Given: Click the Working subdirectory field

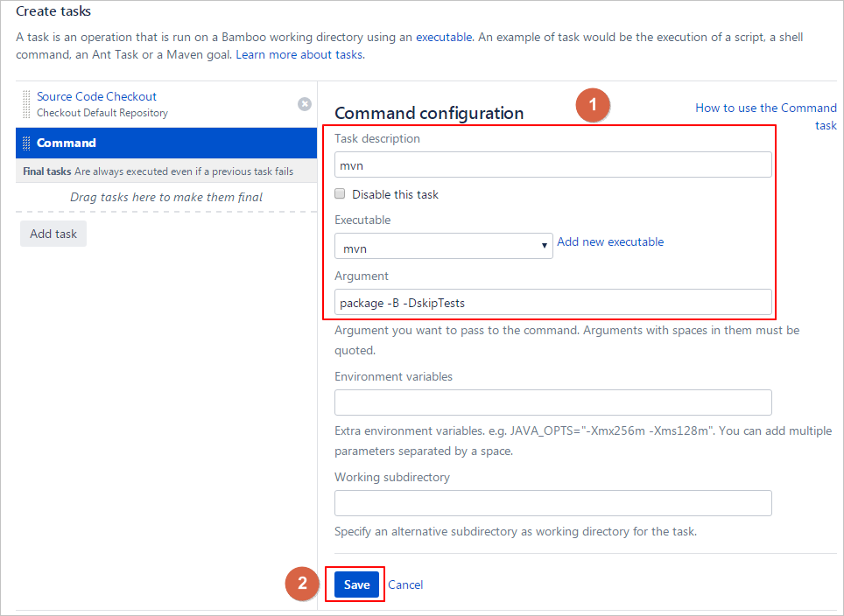Looking at the screenshot, I should [552, 503].
